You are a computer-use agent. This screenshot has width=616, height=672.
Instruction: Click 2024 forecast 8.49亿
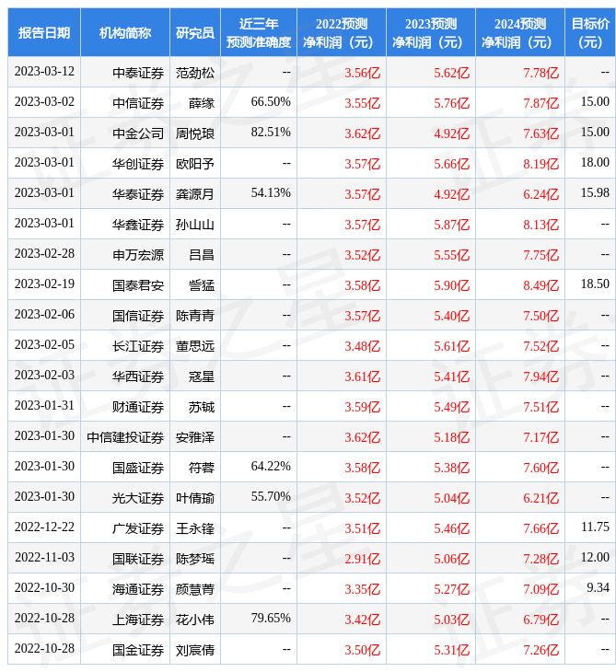pos(541,286)
